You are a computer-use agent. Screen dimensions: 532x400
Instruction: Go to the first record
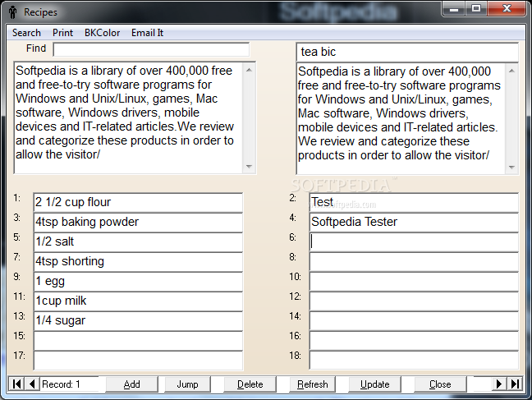[16, 384]
